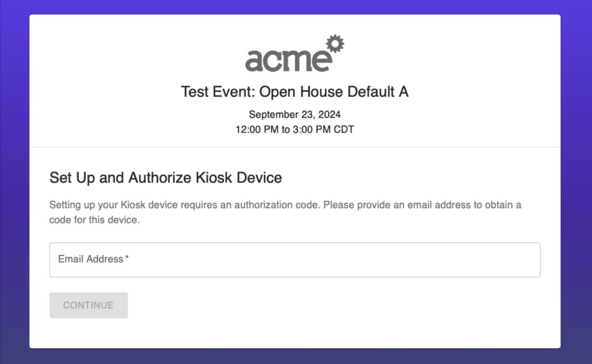This screenshot has height=364, width=592.
Task: Click the divider line below event header
Action: pyautogui.click(x=295, y=147)
